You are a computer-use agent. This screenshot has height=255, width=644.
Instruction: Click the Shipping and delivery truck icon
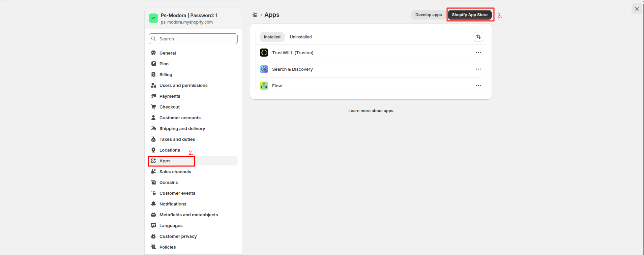[153, 128]
